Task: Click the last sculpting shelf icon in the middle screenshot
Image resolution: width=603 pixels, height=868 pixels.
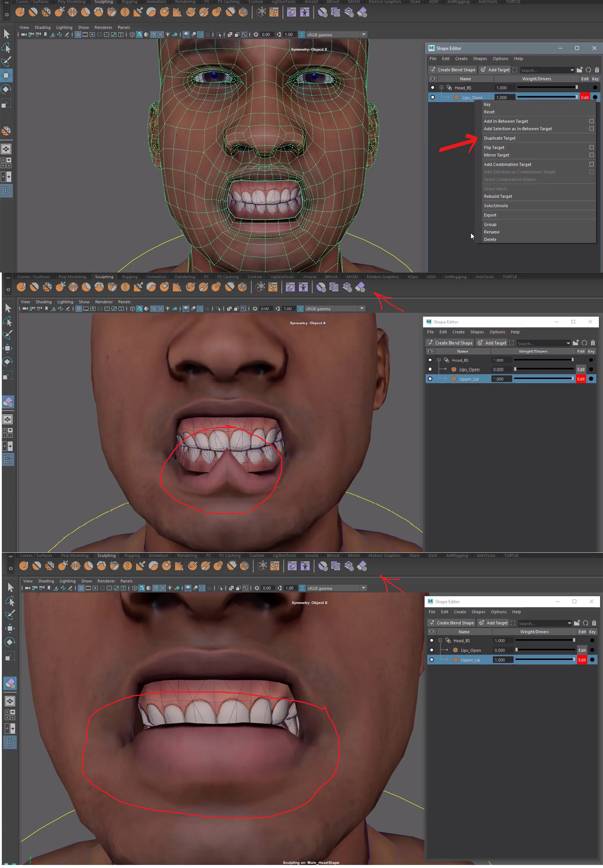Action: 360,288
